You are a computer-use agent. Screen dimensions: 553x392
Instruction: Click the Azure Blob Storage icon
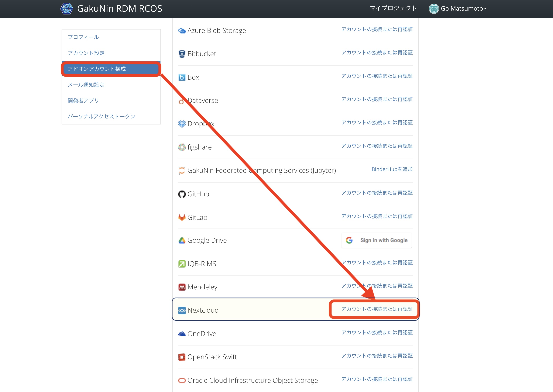pos(182,31)
